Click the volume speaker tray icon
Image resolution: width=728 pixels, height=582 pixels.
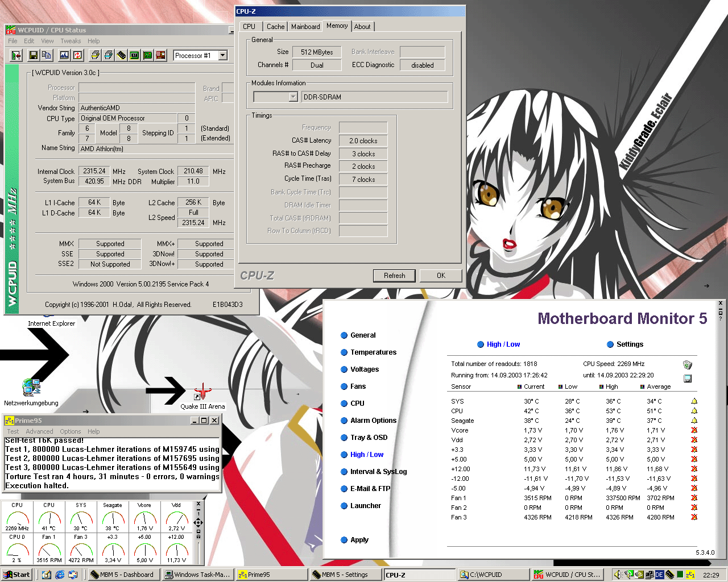point(618,575)
